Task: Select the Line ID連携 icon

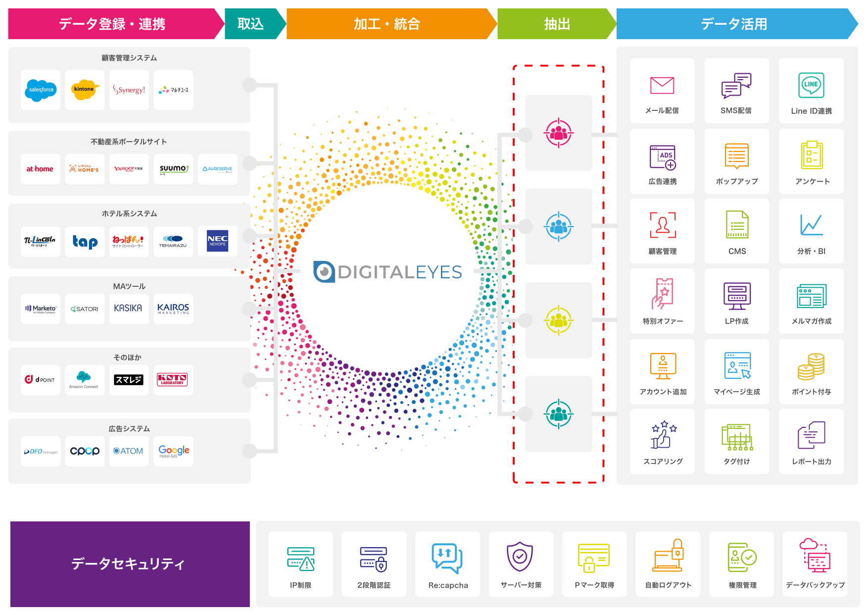Action: coord(811,85)
